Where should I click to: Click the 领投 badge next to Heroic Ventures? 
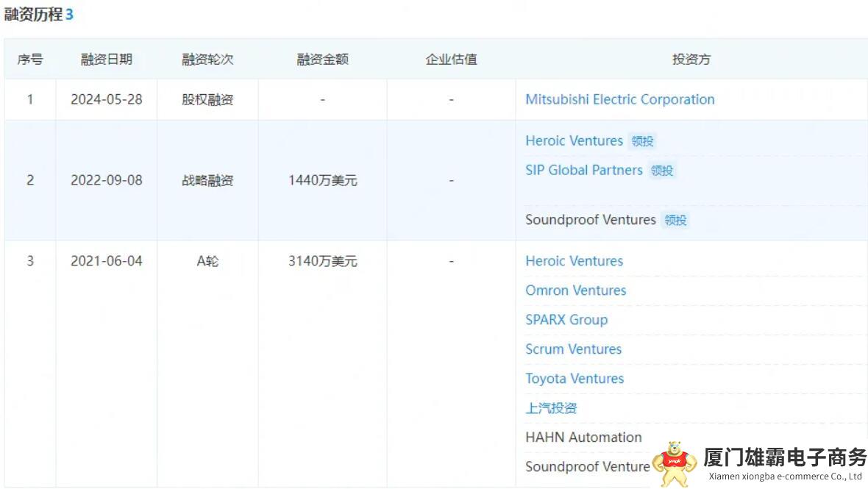pos(642,141)
